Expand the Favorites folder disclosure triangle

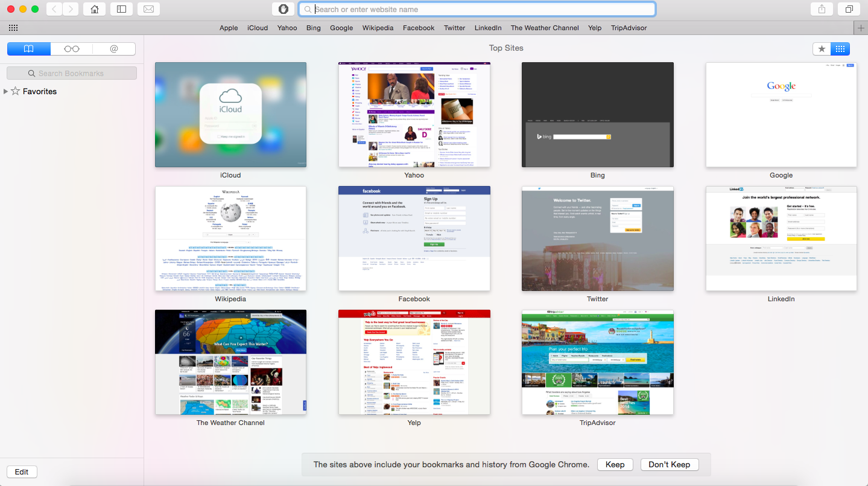coord(5,91)
